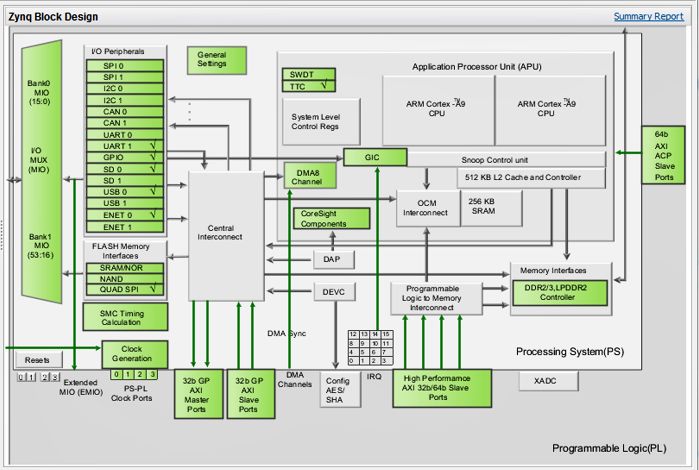This screenshot has height=470, width=699.
Task: Click IRQ cell 15 in the grid
Action: click(x=387, y=334)
